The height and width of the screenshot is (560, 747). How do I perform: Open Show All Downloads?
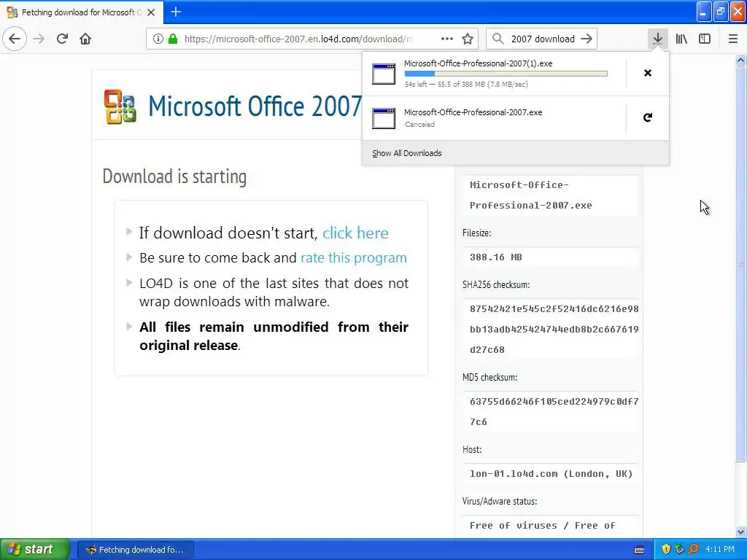[x=407, y=153]
